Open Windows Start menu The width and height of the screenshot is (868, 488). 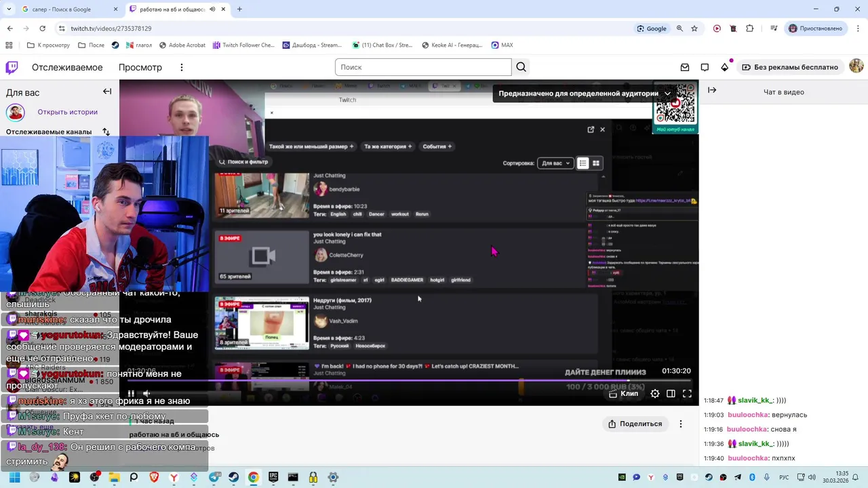click(x=14, y=477)
